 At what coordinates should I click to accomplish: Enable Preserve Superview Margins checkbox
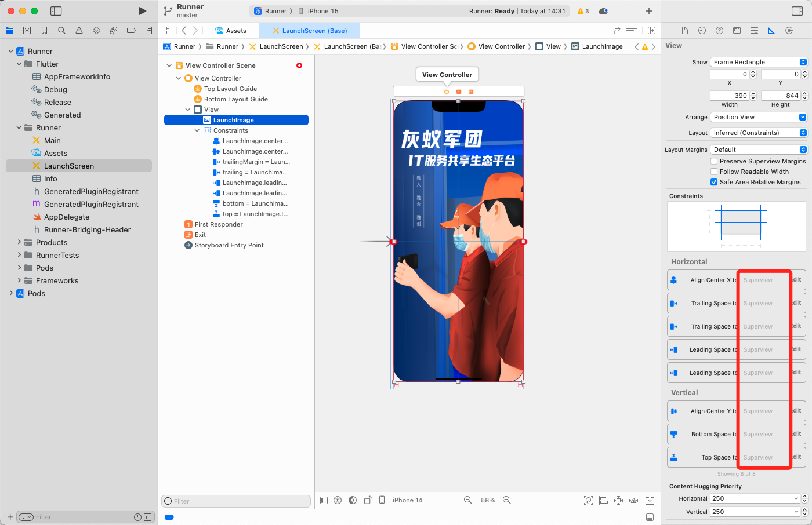pos(714,161)
